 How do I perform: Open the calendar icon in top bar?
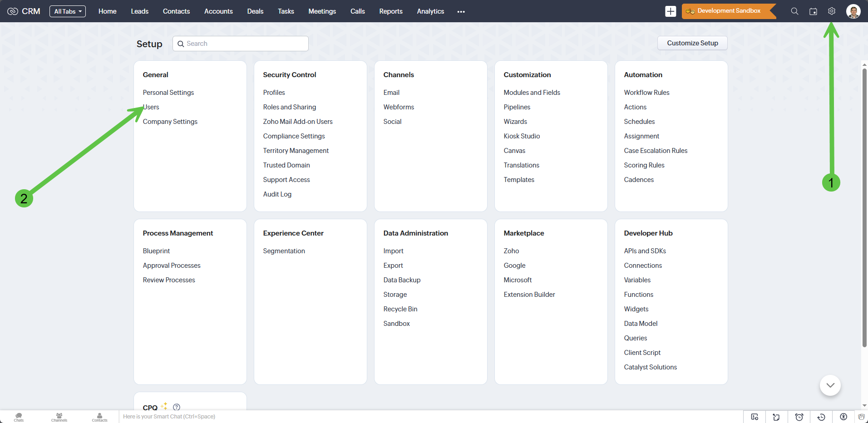(x=813, y=11)
